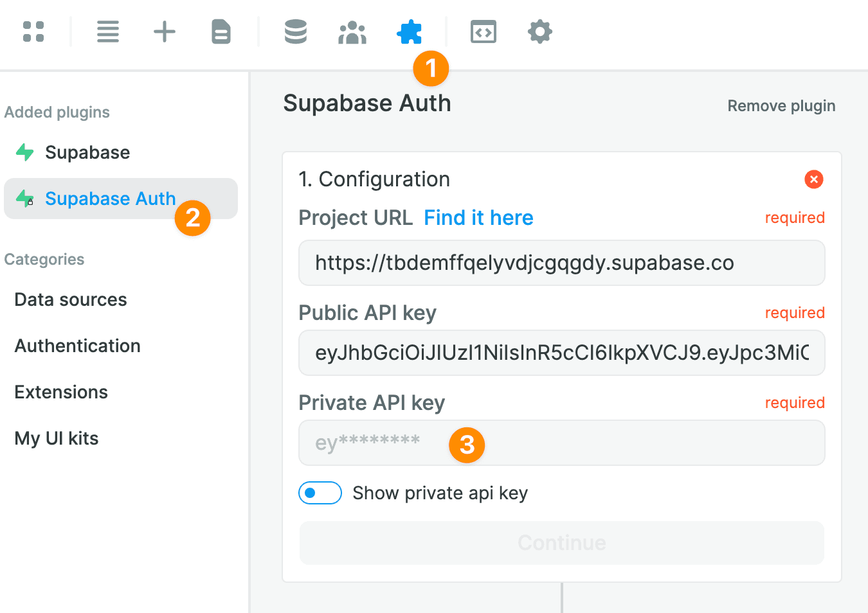Screen dimensions: 868x613
Task: Open the settings gear icon
Action: (x=540, y=31)
